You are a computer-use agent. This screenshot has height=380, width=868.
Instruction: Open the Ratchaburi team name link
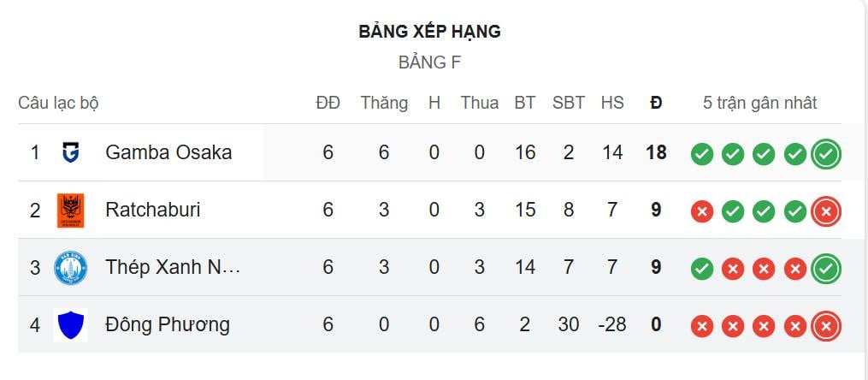[153, 210]
